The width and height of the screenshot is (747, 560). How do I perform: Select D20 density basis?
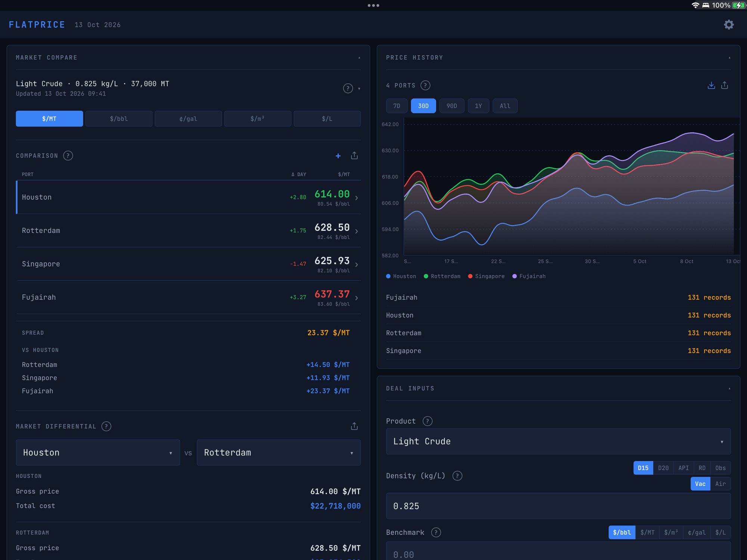663,468
